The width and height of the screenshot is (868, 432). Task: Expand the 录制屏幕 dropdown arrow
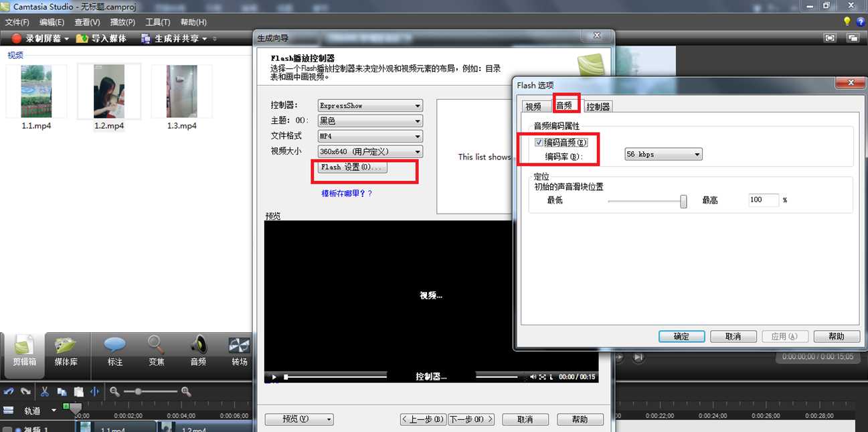[x=66, y=39]
